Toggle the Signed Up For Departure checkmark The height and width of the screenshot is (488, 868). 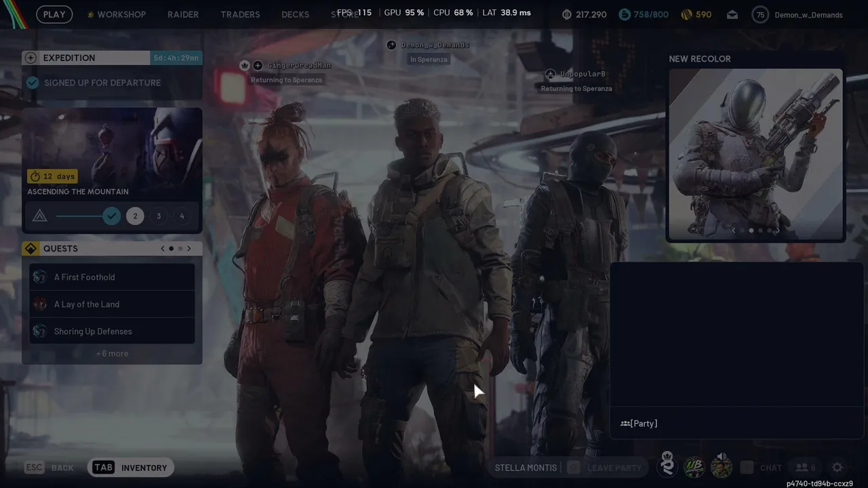[x=33, y=83]
